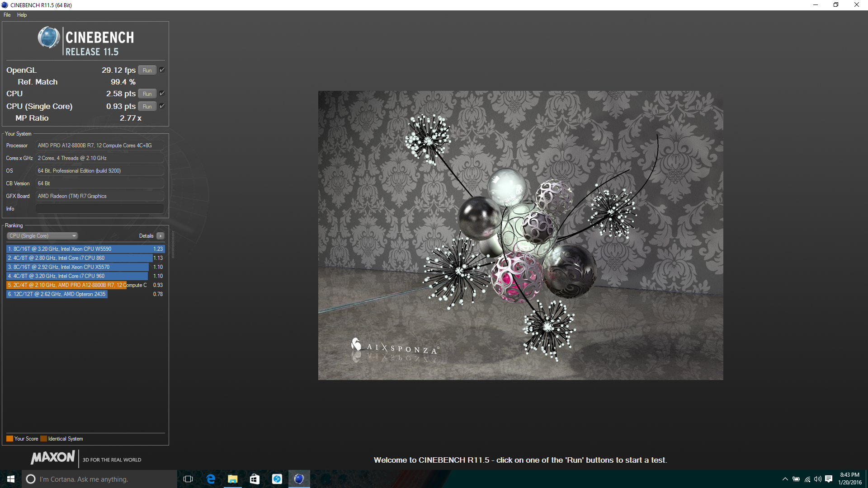Click the Info input field
Image resolution: width=868 pixels, height=488 pixels.
point(99,209)
